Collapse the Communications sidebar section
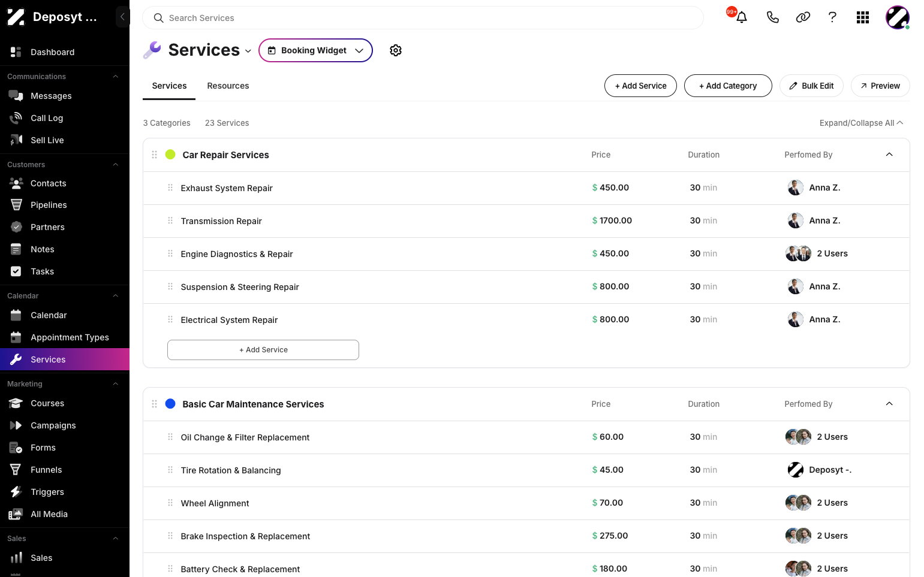This screenshot has width=924, height=577. point(116,77)
